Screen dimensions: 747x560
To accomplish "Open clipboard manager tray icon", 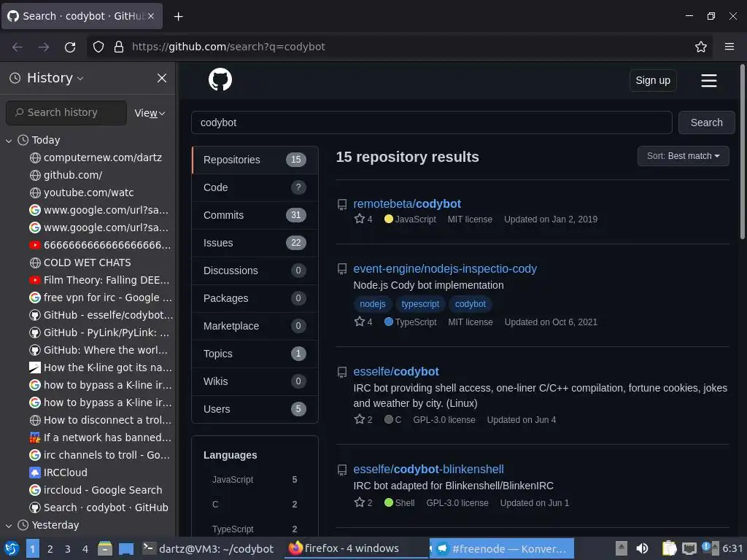I will coord(670,548).
